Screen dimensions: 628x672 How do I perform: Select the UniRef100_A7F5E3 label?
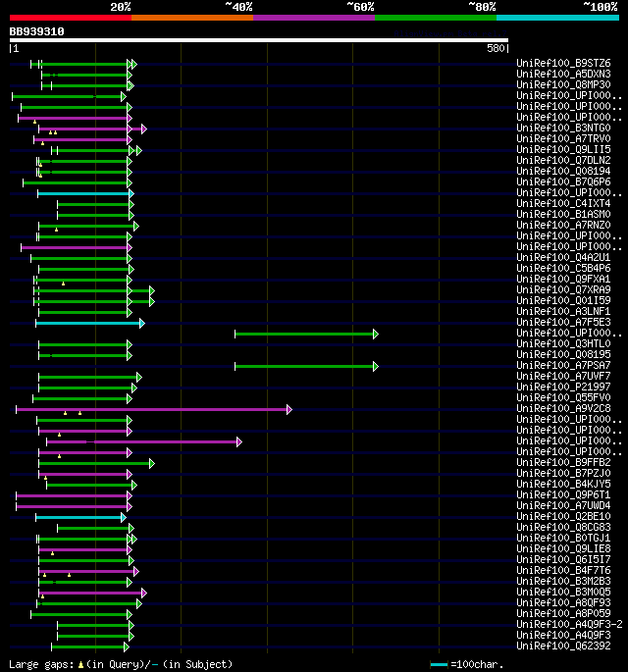pyautogui.click(x=563, y=323)
